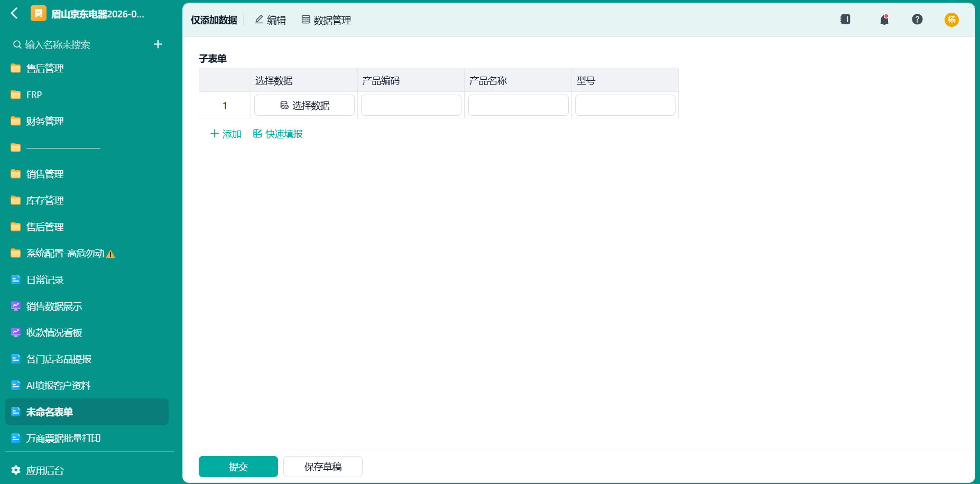Switch to 编辑 tab
This screenshot has height=484, width=980.
click(x=270, y=20)
